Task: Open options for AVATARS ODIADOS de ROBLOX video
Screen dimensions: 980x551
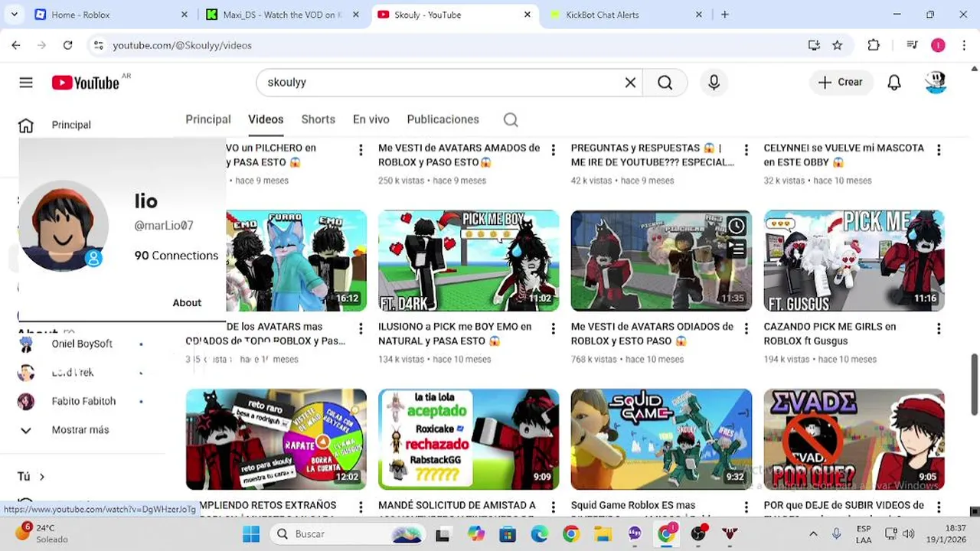Action: 746,329
